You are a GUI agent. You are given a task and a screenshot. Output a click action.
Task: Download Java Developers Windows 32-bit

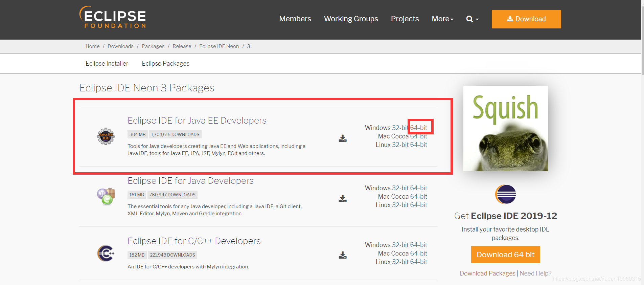point(400,188)
